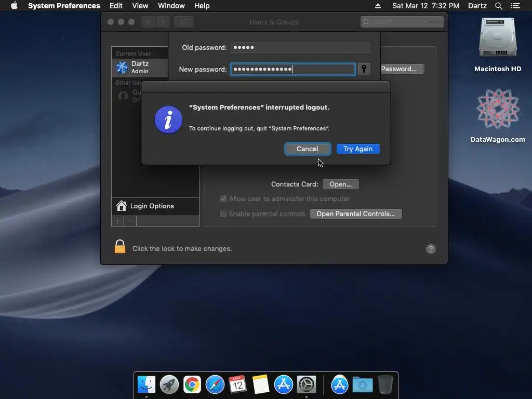Open Contacts Card with Open... button
The image size is (532, 399).
pyautogui.click(x=341, y=184)
